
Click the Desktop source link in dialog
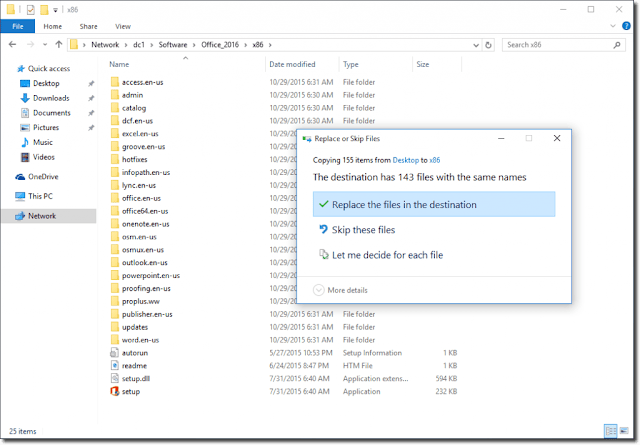(405, 160)
